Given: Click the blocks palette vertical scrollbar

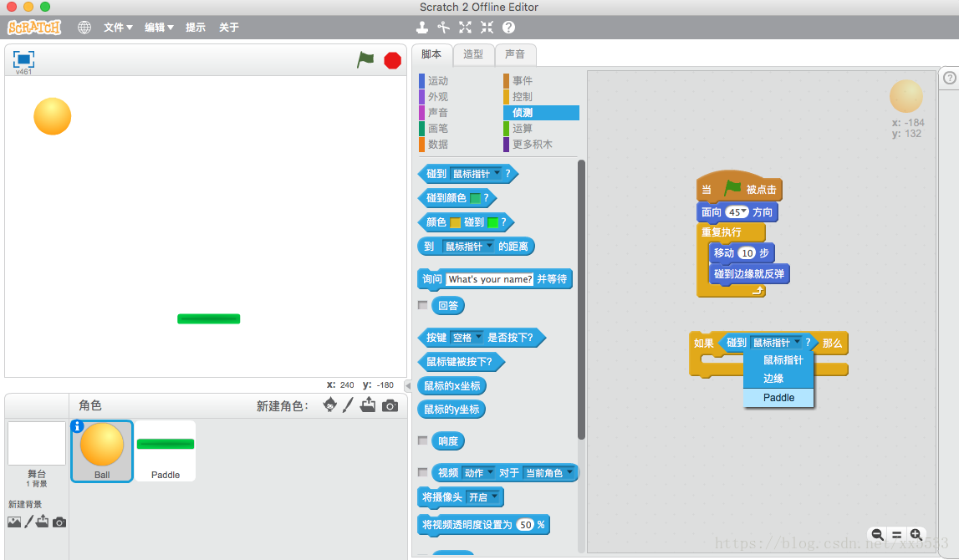Looking at the screenshot, I should (581, 299).
